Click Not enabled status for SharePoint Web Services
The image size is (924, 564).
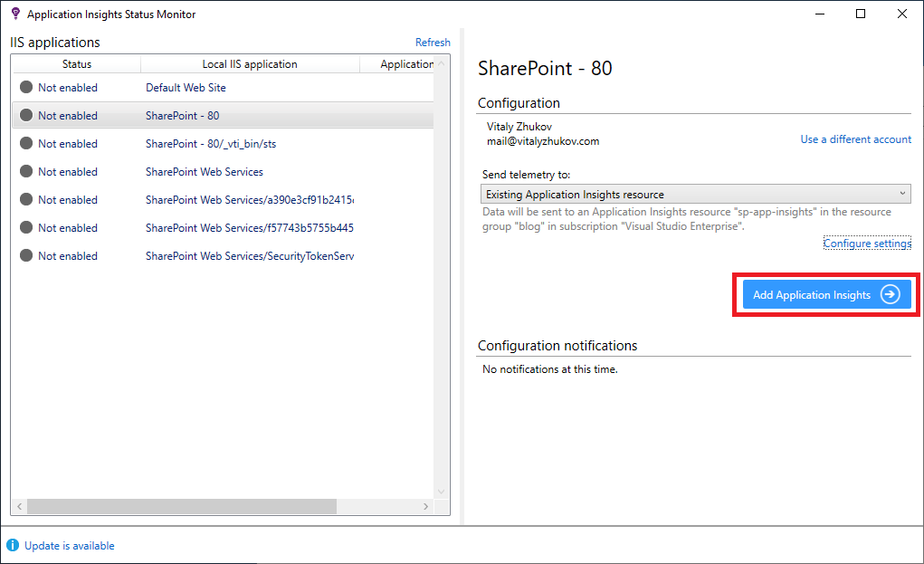coord(68,171)
